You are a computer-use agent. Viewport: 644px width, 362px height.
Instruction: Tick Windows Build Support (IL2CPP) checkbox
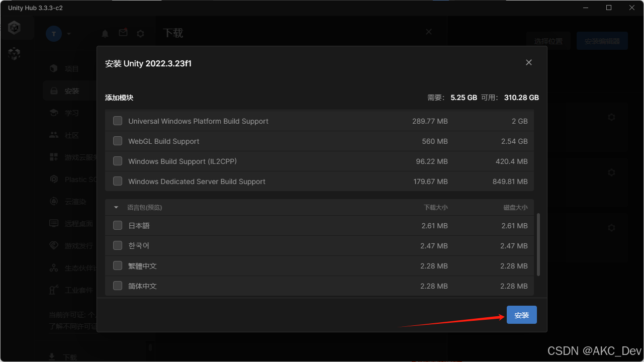point(118,161)
